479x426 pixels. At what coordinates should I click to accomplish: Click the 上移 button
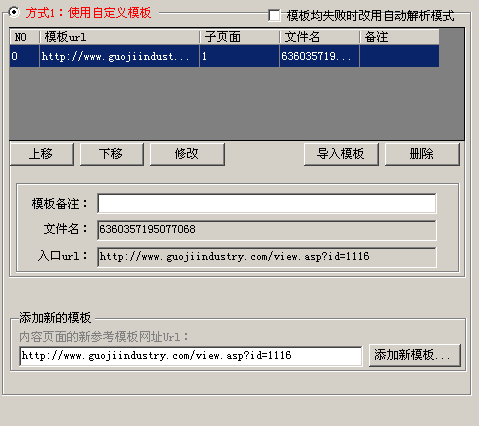point(42,154)
